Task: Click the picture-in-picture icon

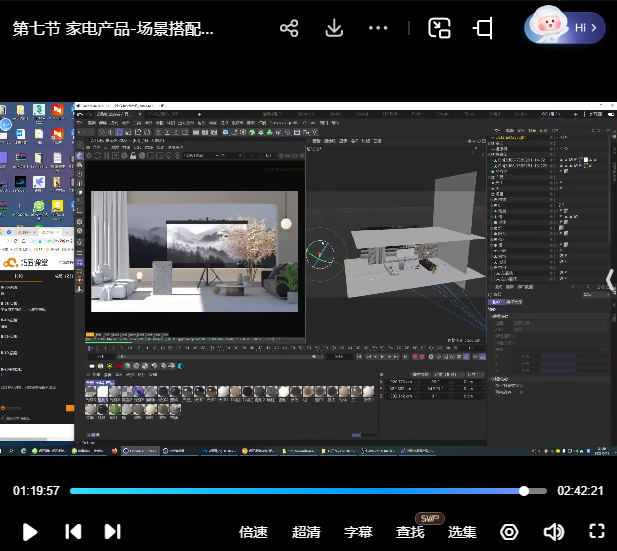Action: click(439, 28)
